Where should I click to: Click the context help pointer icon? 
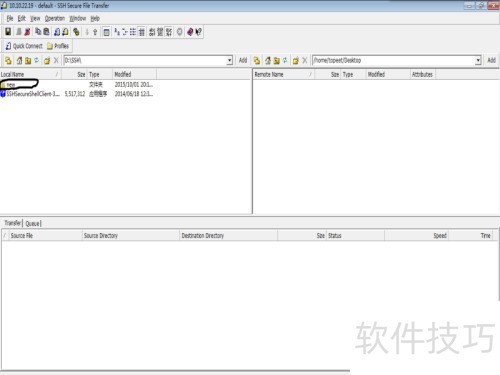tap(198, 32)
